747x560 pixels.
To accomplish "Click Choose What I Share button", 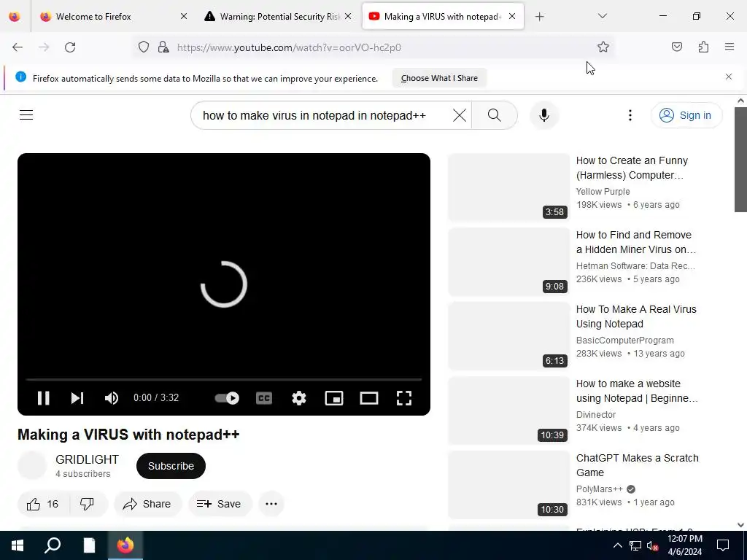I will point(439,78).
